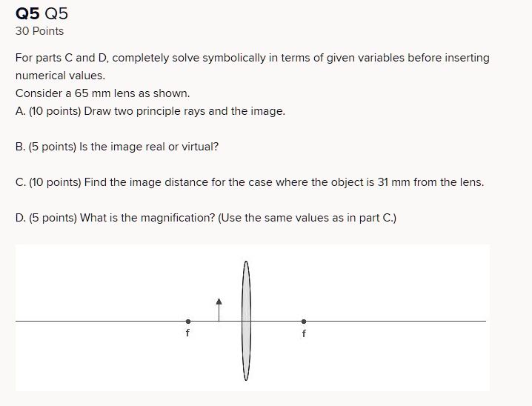Image resolution: width=532 pixels, height=406 pixels.
Task: Click part B real or virtual question
Action: [x=117, y=147]
